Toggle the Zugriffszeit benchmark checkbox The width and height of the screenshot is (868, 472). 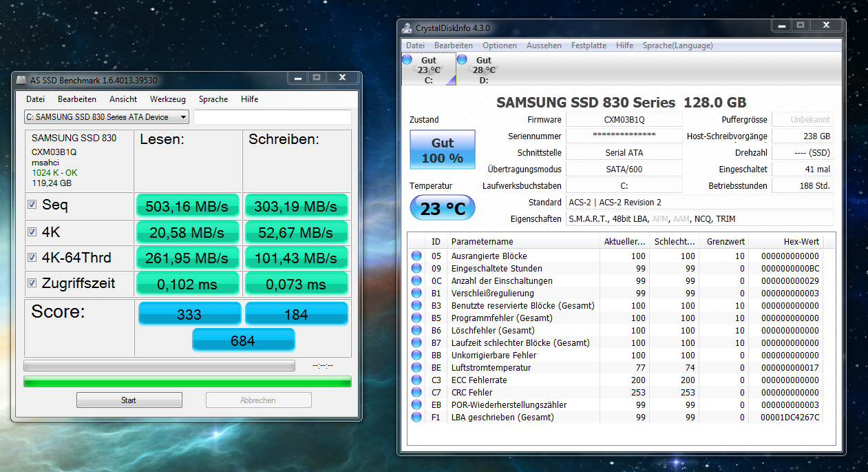[x=32, y=283]
